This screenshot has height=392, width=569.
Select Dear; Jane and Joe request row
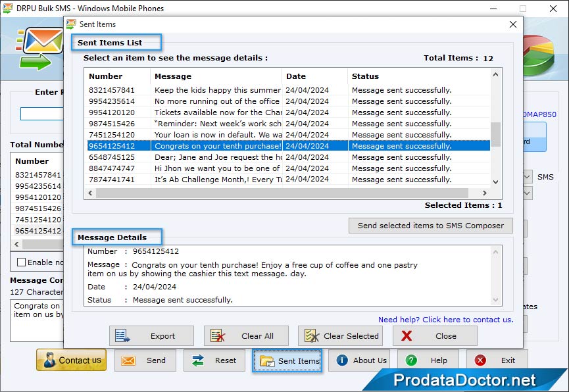[289, 157]
